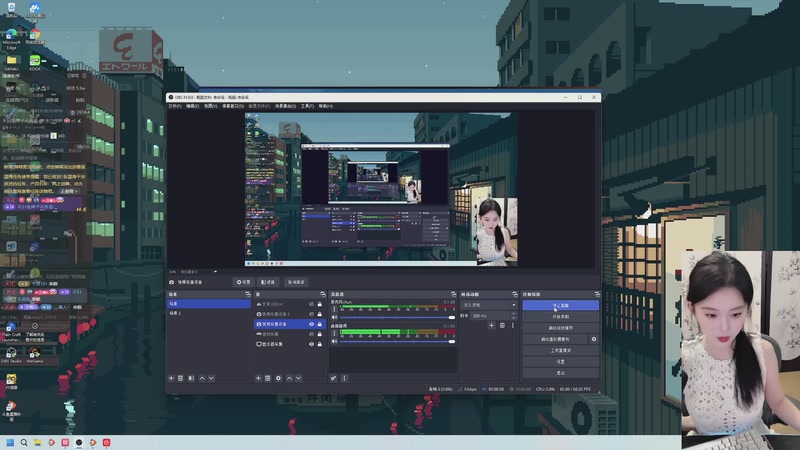Open advanced audio properties gear icon
Viewport: 800px width, 450px height.
click(333, 378)
